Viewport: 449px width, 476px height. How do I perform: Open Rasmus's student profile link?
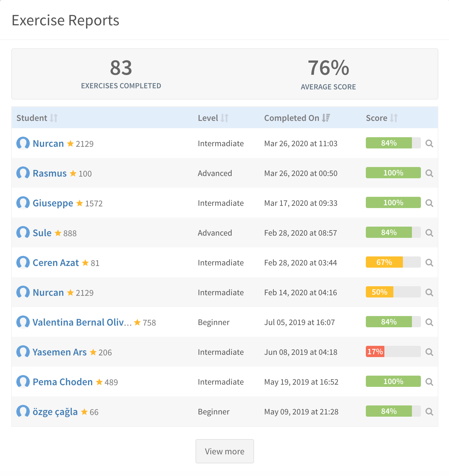pyautogui.click(x=50, y=173)
